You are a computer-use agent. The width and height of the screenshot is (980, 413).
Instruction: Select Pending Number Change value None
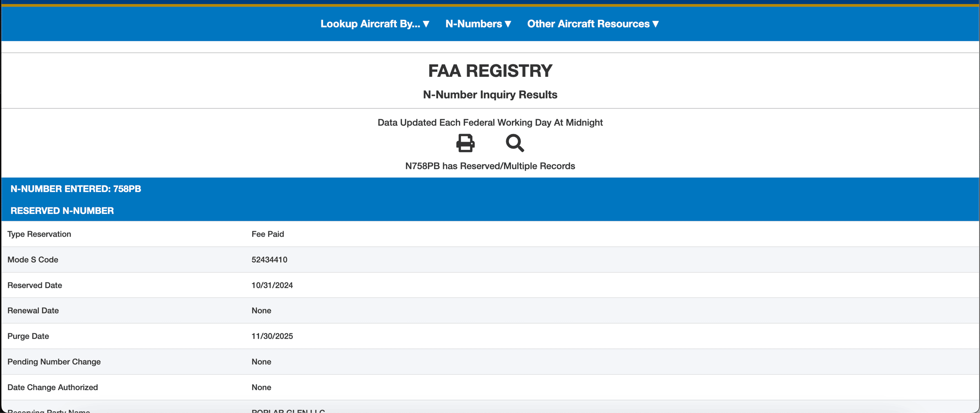point(261,362)
